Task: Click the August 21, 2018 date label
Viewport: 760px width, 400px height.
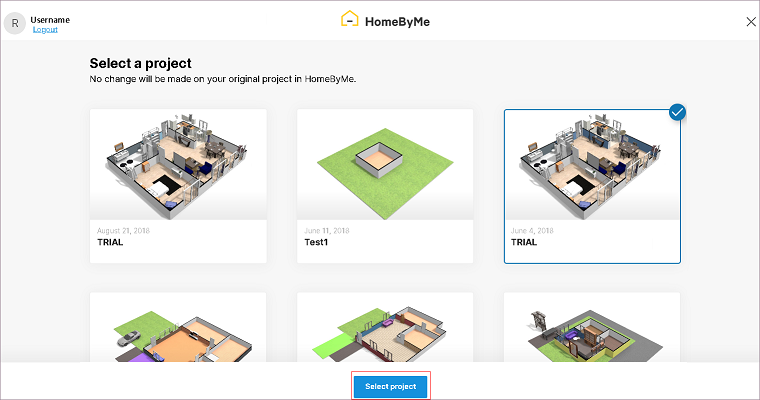Action: tap(123, 231)
